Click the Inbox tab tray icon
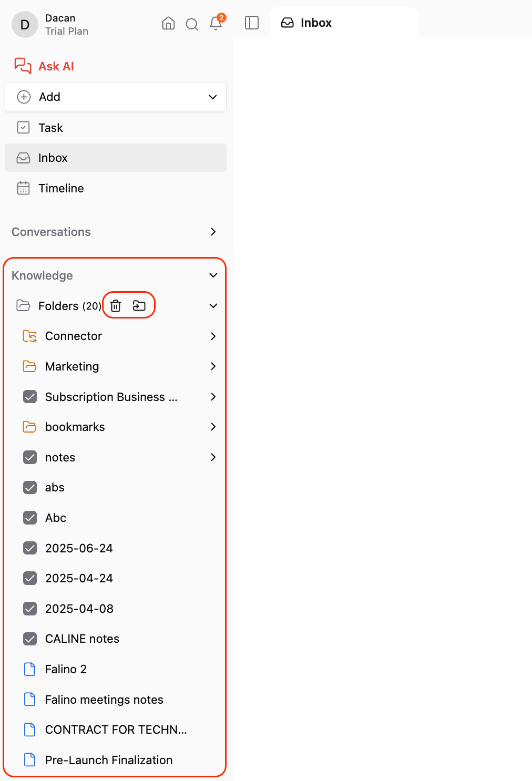 pos(288,23)
